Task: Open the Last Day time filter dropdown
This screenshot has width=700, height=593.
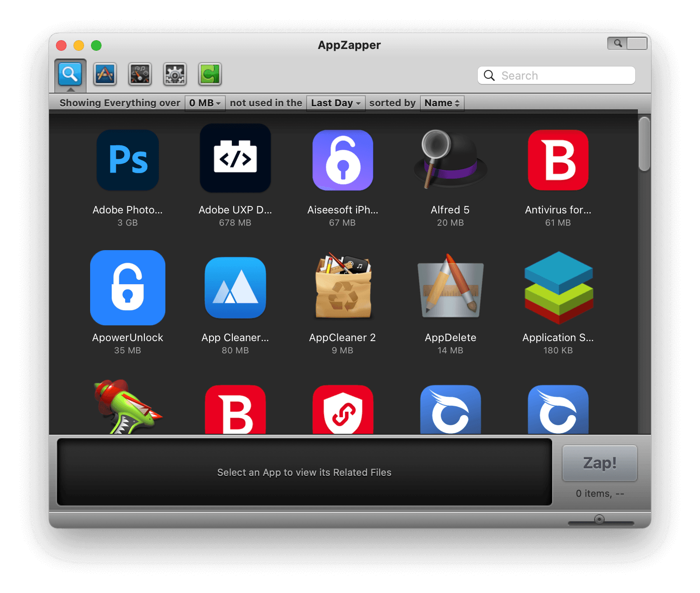Action: [336, 103]
